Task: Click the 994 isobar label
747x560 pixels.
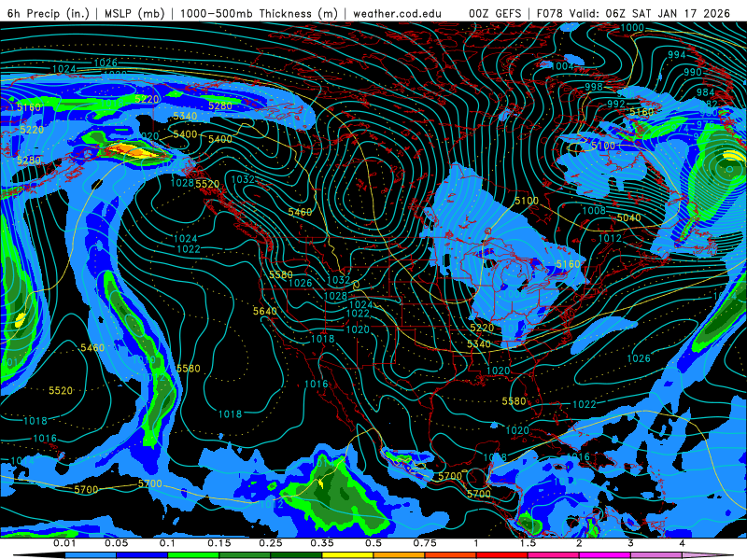Action: pos(676,55)
